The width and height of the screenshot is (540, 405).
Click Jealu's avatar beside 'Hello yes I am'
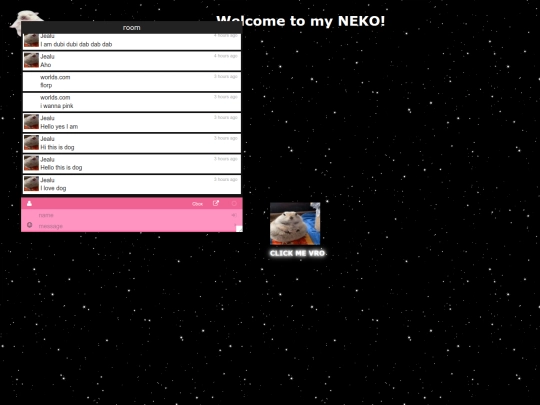point(31,122)
